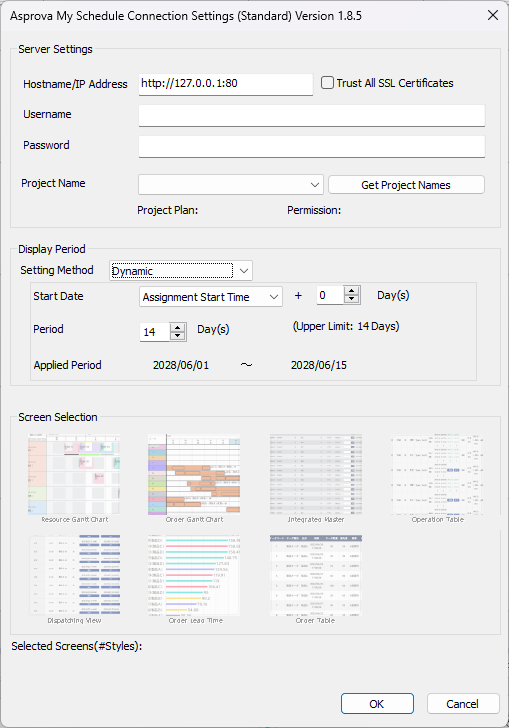
Task: Open the Project Name dropdown
Action: click(x=230, y=185)
